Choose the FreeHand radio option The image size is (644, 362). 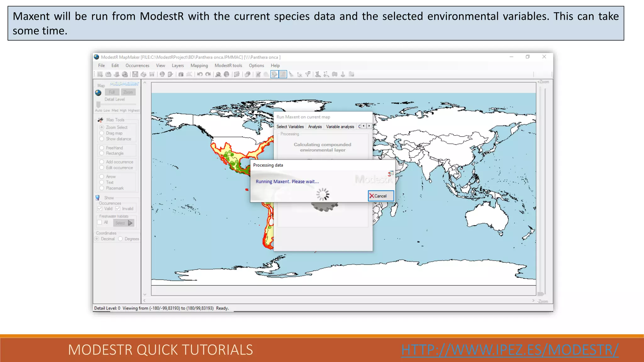pyautogui.click(x=102, y=148)
